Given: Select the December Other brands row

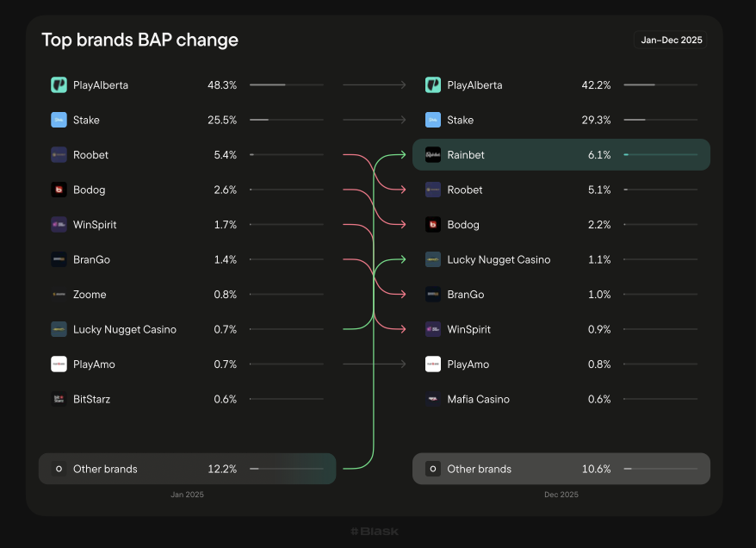Looking at the screenshot, I should [561, 469].
